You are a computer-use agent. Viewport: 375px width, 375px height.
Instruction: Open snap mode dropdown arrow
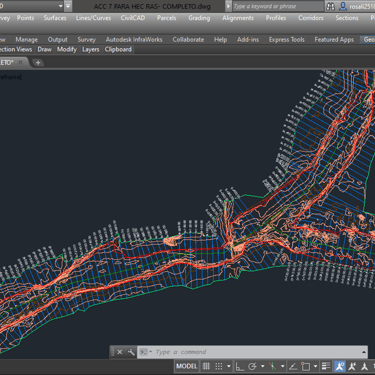[229, 366]
